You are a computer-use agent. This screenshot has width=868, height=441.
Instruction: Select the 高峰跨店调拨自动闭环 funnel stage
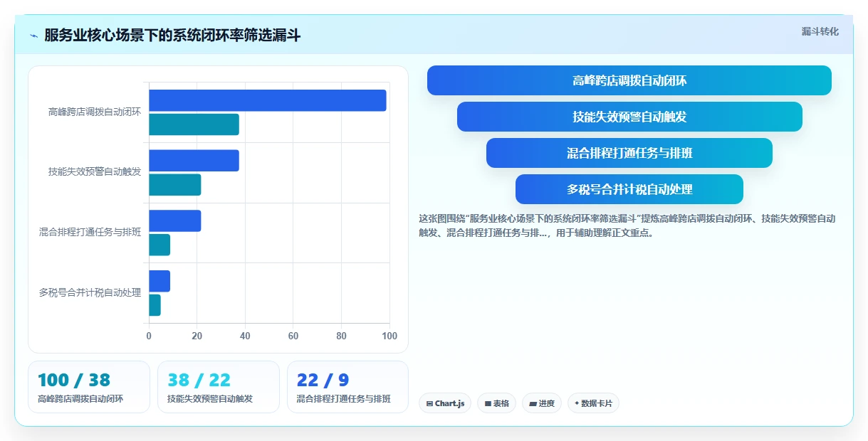629,80
